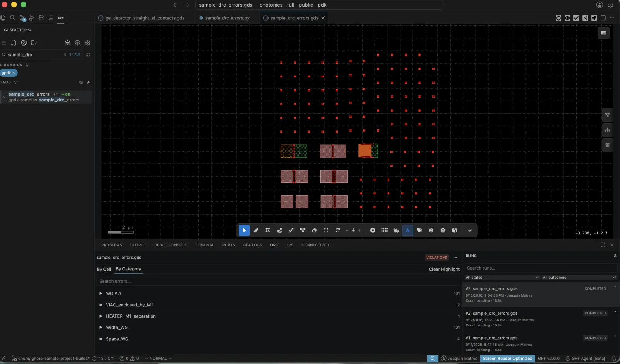Switch to By Cell view
This screenshot has width=620, height=364.
(104, 269)
